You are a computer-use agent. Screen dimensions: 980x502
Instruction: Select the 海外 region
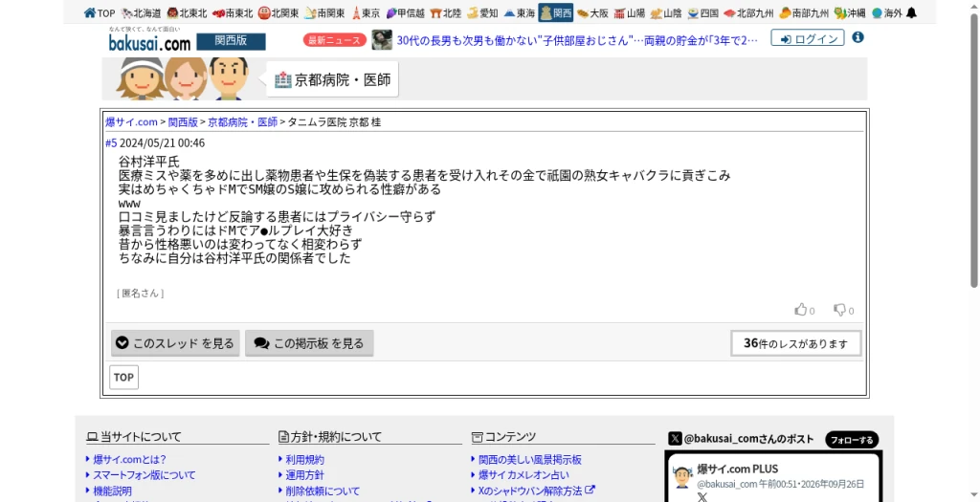pos(887,12)
